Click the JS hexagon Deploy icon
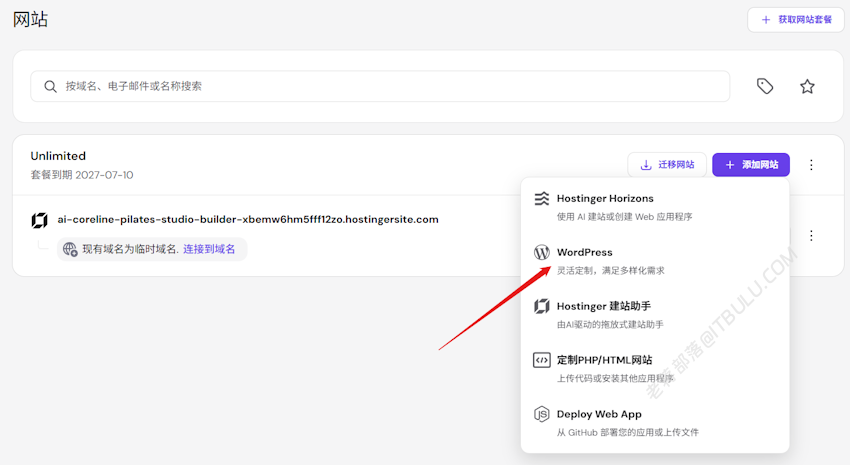The image size is (850, 465). 542,414
